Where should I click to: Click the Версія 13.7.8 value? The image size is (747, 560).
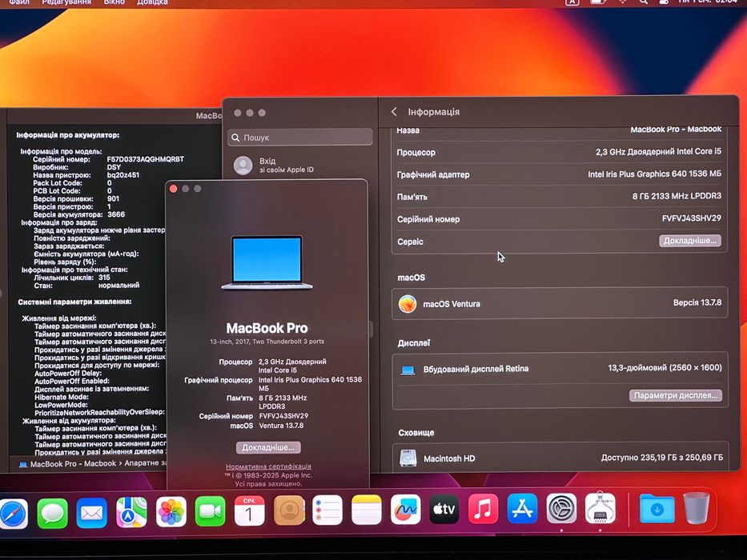click(x=697, y=302)
